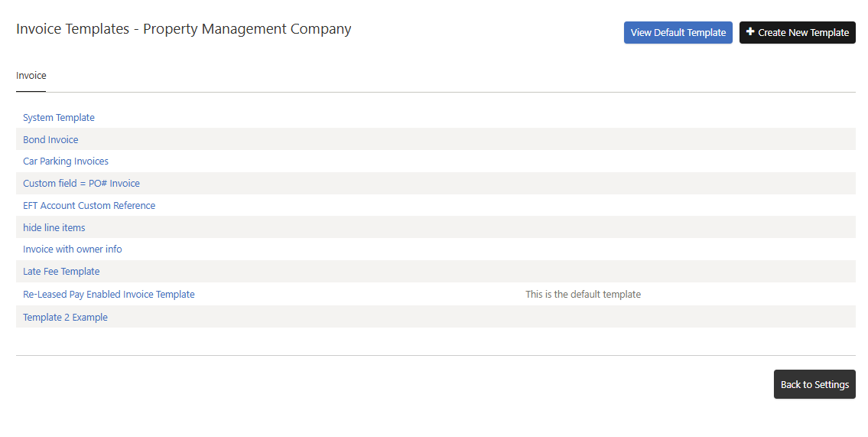Click the underline beneath the Invoice tab

(31, 91)
